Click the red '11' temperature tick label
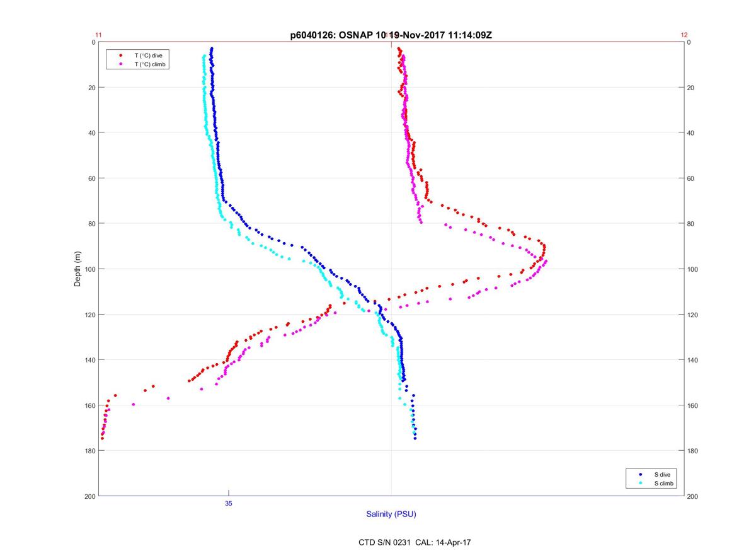 98,35
